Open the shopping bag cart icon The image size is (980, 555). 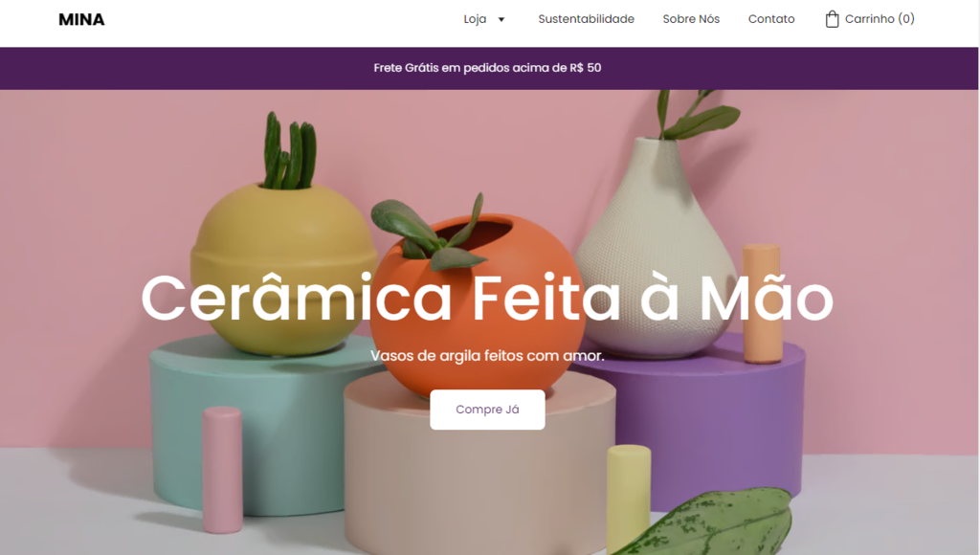point(832,19)
